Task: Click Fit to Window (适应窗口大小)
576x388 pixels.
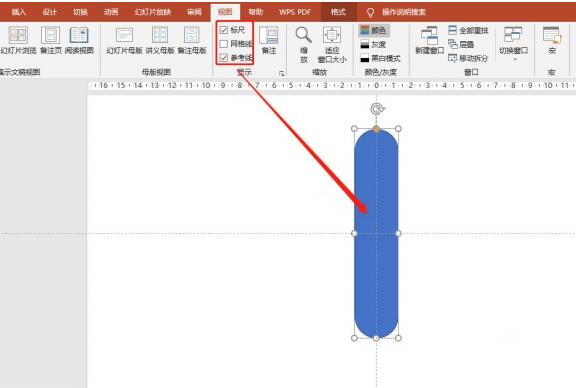Action: click(332, 44)
